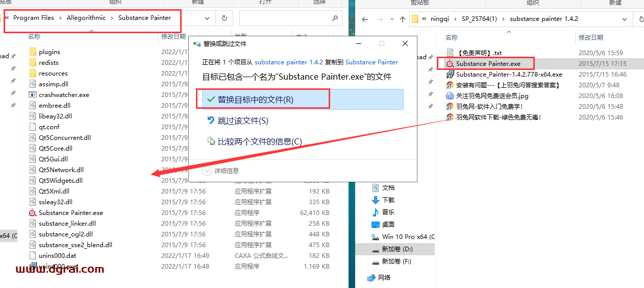The image size is (644, 288).
Task: Select unins000.dat file icon
Action: (33, 255)
